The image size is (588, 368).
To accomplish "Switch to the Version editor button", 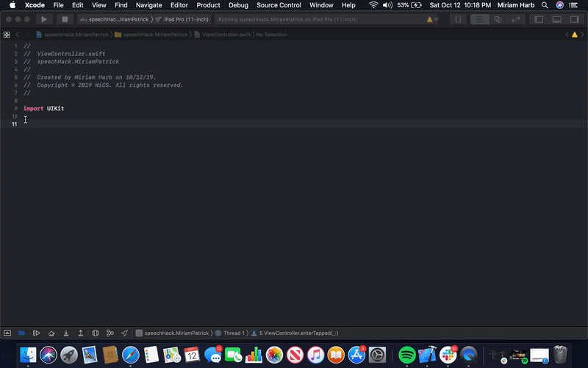I will [x=516, y=19].
